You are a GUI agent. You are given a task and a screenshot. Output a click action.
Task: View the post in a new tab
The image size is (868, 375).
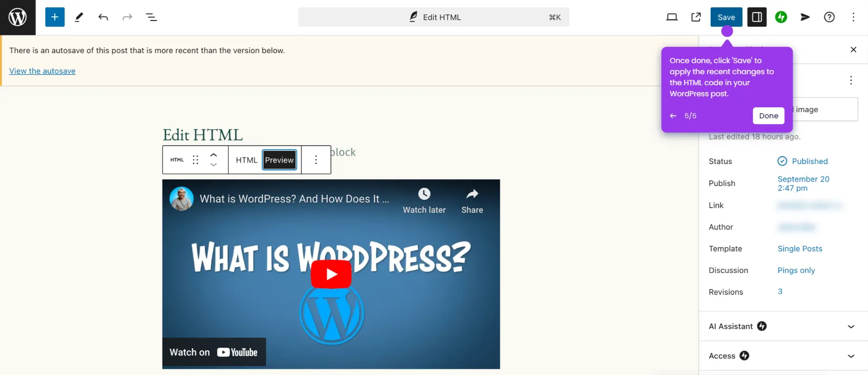click(x=696, y=17)
